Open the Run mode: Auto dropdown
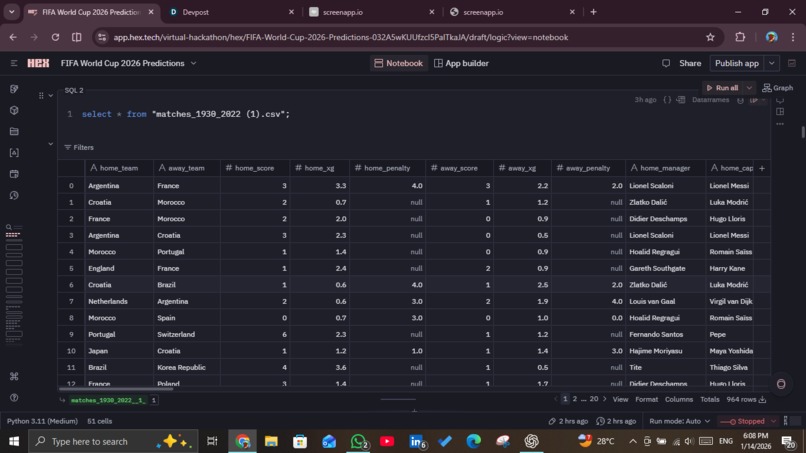Viewport: 806px width, 453px height. [x=680, y=421]
